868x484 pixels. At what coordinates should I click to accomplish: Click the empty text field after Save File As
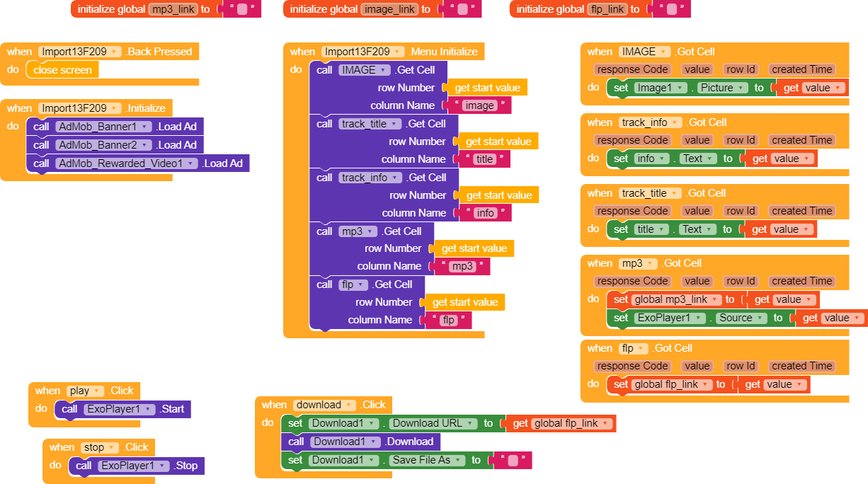513,460
